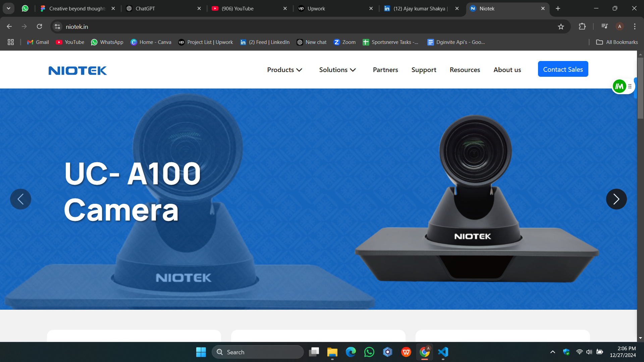This screenshot has width=644, height=362.
Task: Open the Partners page
Action: click(x=385, y=70)
